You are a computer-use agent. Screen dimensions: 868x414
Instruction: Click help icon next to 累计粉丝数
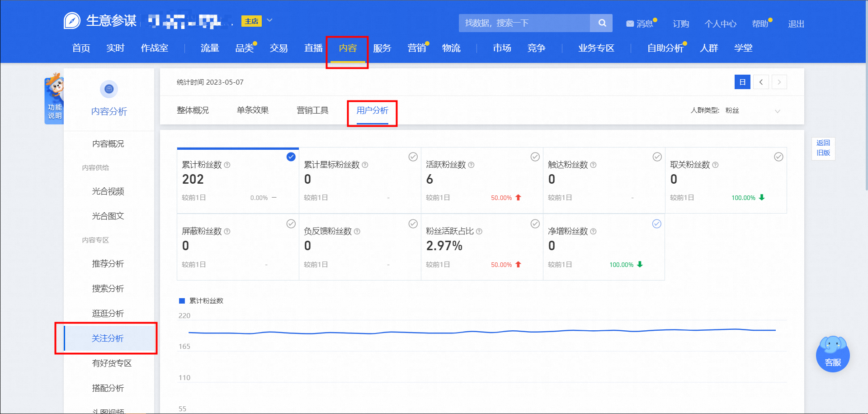click(227, 165)
